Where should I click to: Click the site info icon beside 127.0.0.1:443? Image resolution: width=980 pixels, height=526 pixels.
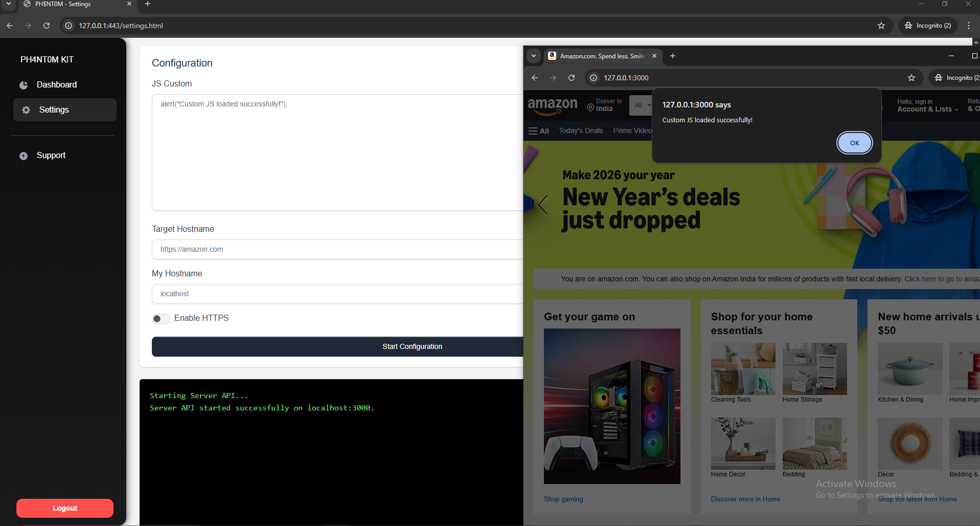(69, 26)
